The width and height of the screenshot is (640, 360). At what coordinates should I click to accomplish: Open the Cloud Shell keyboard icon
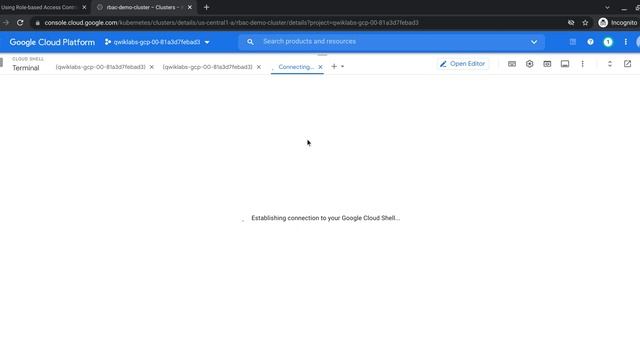click(512, 64)
